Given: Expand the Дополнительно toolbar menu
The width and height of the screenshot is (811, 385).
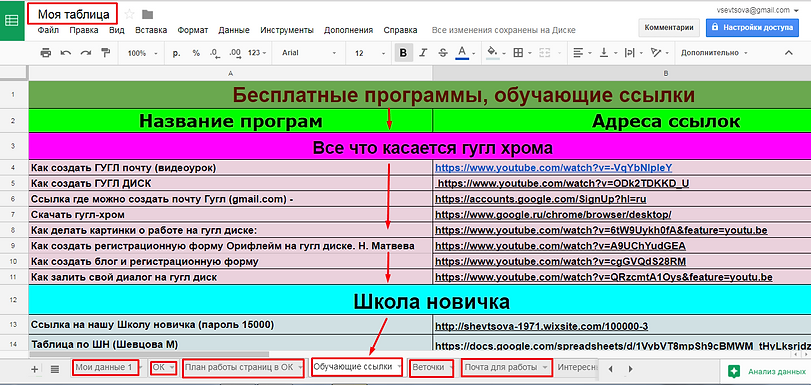Looking at the screenshot, I should (714, 53).
